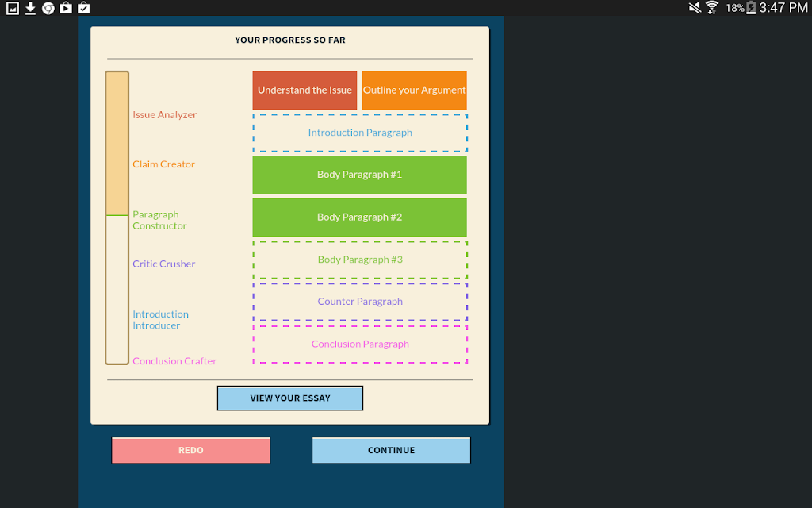Tap the battery icon at 18%

pyautogui.click(x=750, y=7)
